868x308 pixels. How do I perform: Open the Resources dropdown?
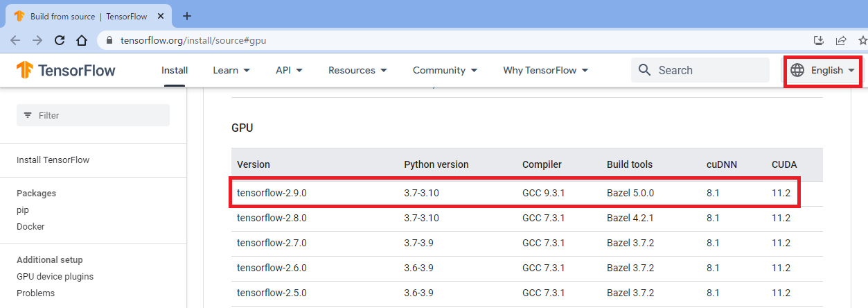pos(357,70)
